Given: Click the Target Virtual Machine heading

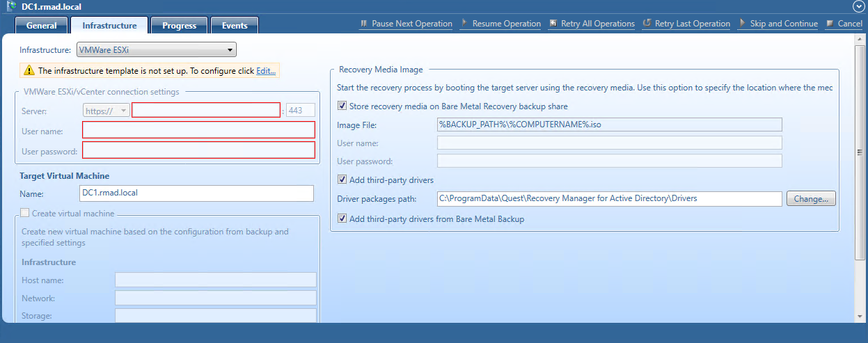Looking at the screenshot, I should tap(64, 176).
